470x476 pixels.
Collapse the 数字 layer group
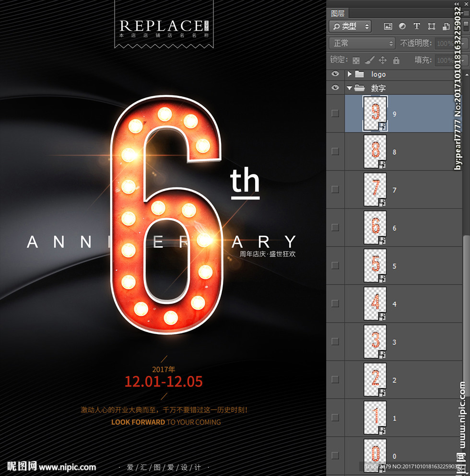pyautogui.click(x=350, y=88)
